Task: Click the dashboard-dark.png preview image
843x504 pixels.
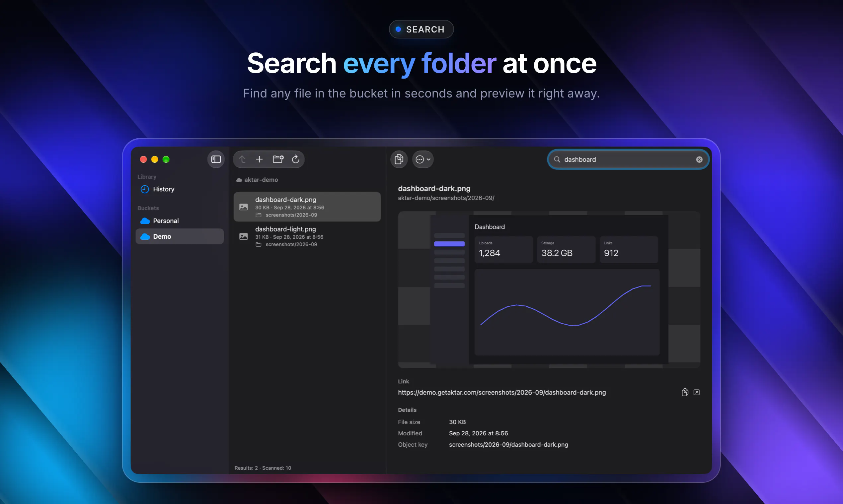Action: [x=549, y=290]
